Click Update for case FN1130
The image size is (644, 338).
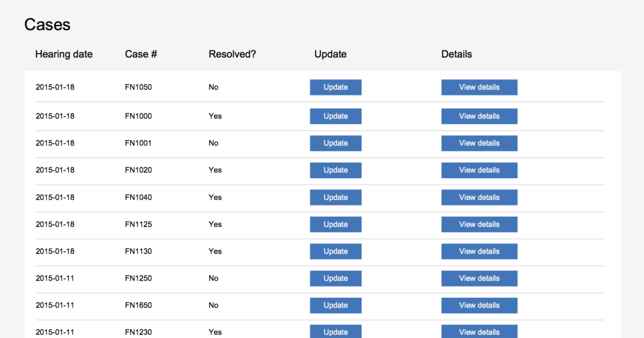click(335, 252)
